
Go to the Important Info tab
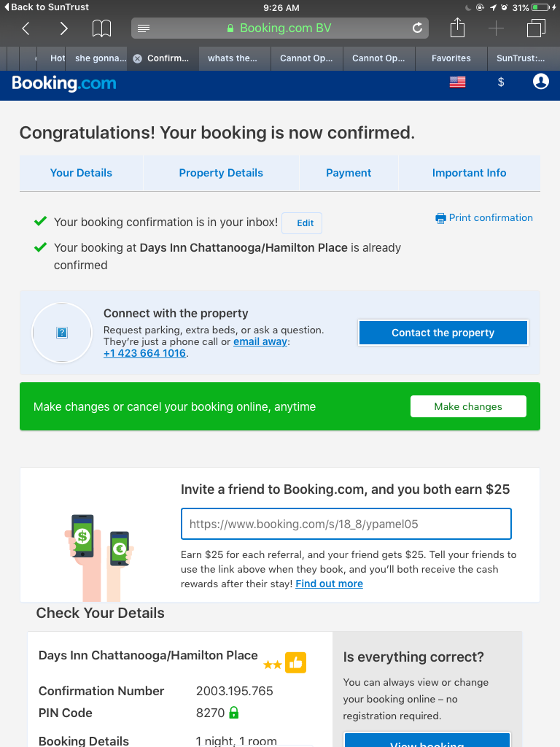[x=469, y=173]
